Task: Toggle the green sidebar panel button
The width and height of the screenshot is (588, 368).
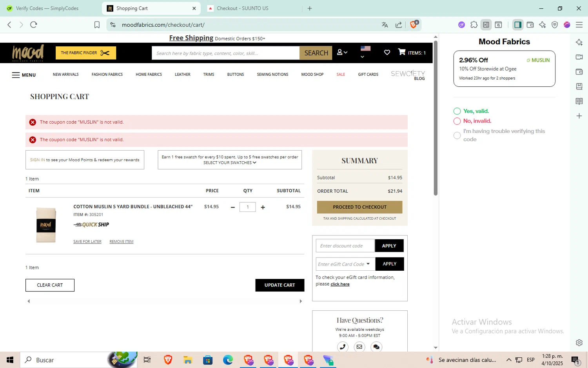Action: (518, 25)
